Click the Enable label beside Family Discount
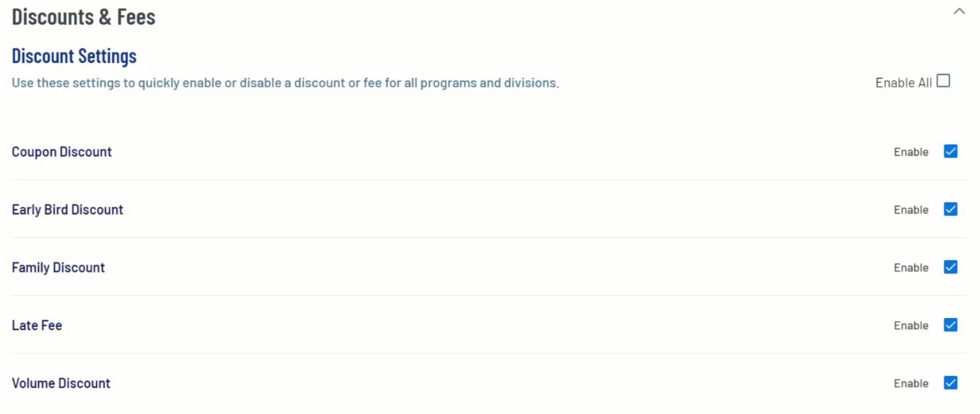 [x=911, y=267]
